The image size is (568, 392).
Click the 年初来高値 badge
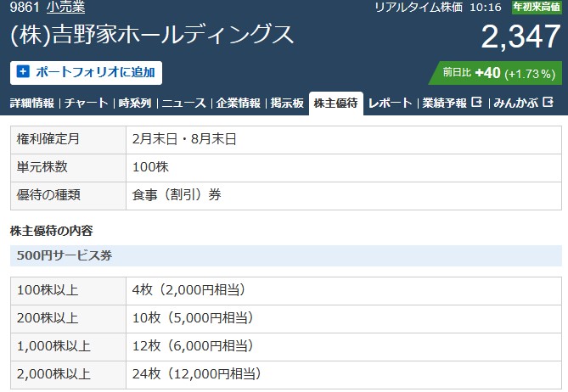pos(536,7)
